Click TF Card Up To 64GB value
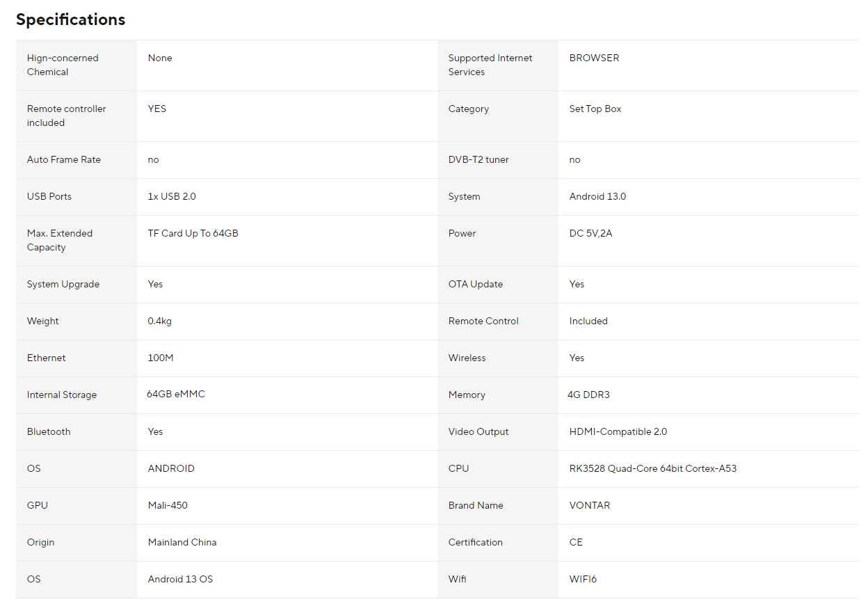 (x=193, y=233)
